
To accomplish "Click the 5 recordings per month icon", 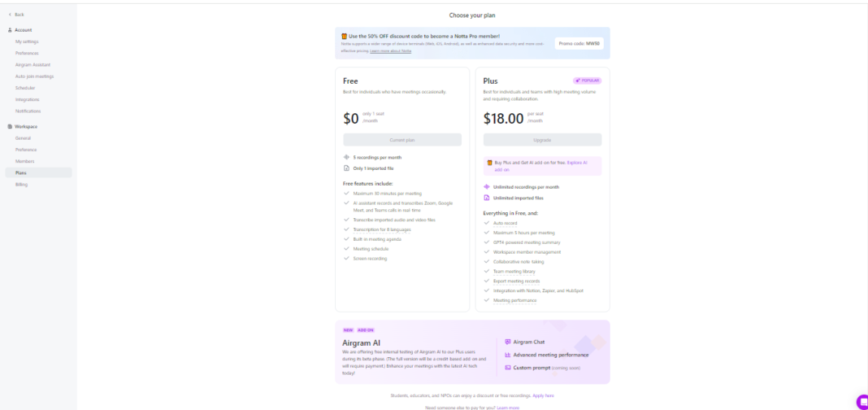I will tap(347, 157).
